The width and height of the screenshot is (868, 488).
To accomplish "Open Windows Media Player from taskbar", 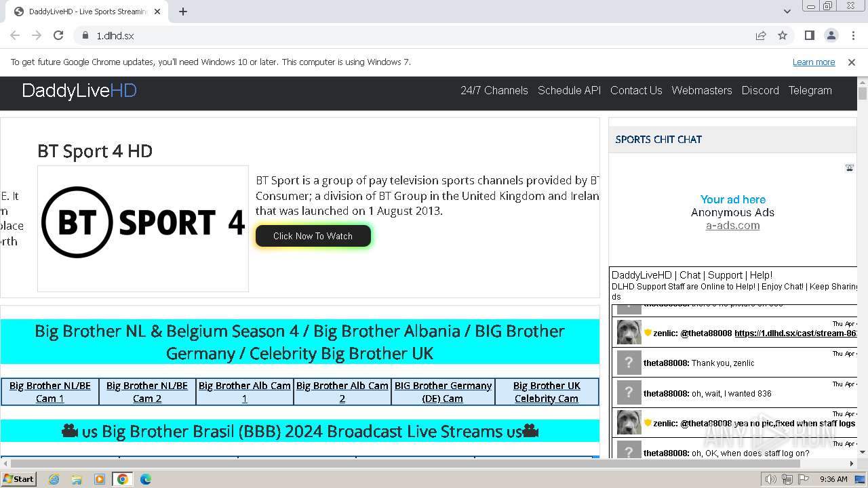I will pos(100,479).
